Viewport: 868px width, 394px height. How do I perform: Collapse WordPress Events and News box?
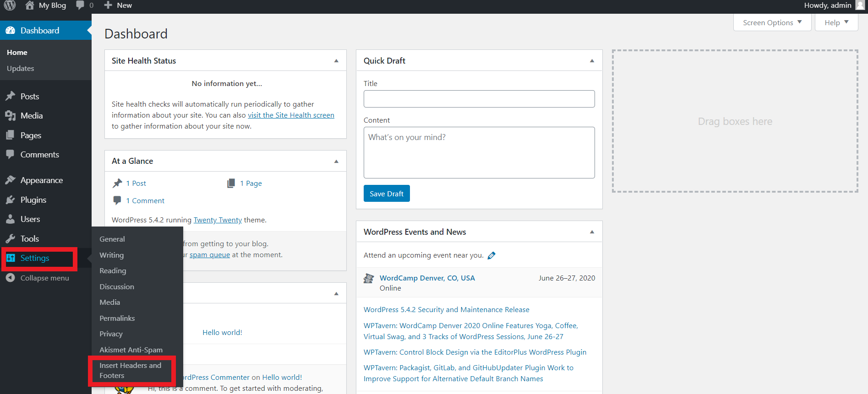tap(592, 232)
